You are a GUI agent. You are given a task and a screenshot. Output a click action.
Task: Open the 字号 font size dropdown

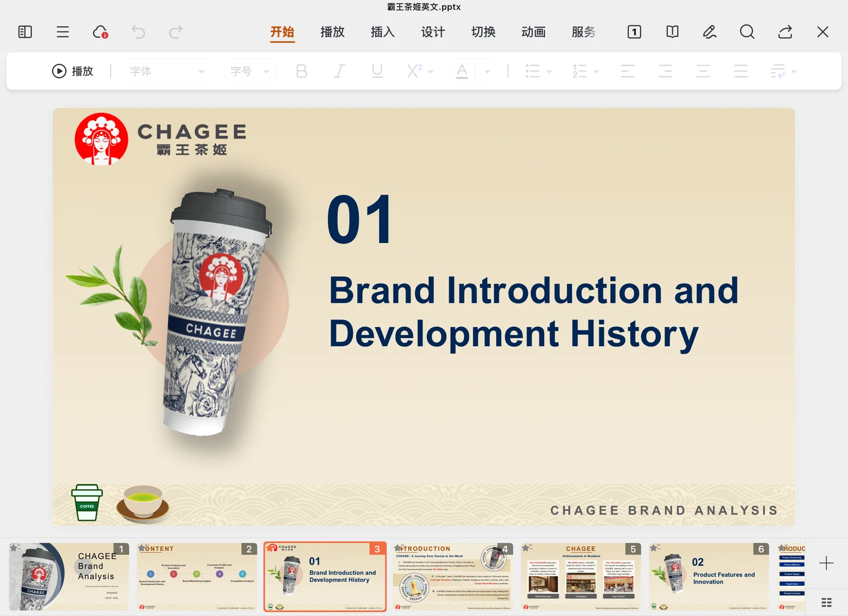pyautogui.click(x=250, y=71)
